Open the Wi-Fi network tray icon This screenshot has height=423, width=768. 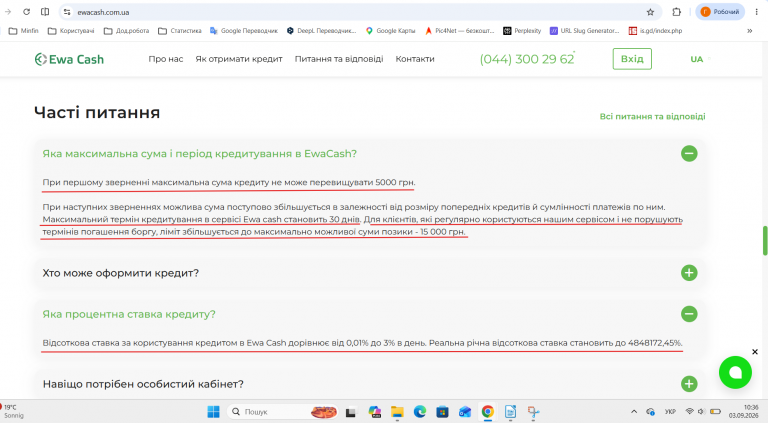click(690, 412)
